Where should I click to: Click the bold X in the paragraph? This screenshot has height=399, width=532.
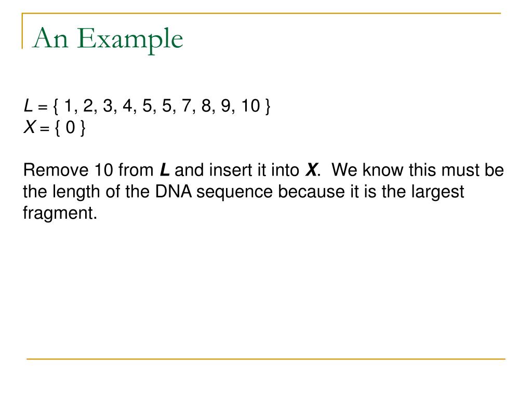click(311, 170)
